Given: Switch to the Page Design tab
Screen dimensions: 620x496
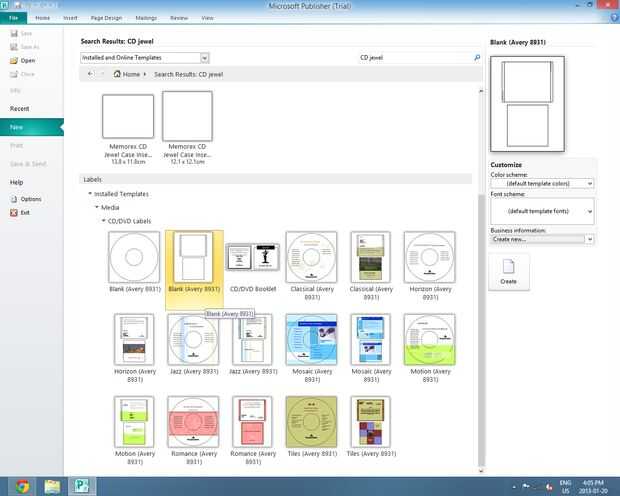Looking at the screenshot, I should coord(106,18).
